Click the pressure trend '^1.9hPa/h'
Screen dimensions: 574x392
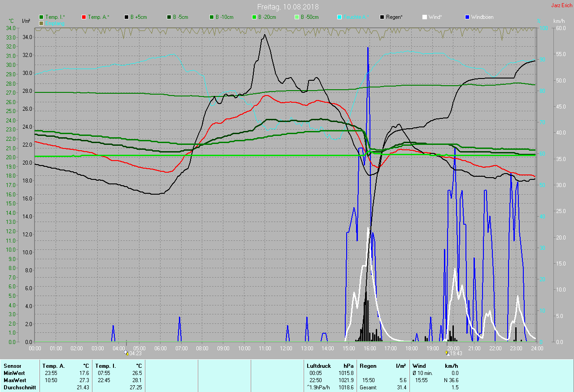click(319, 388)
